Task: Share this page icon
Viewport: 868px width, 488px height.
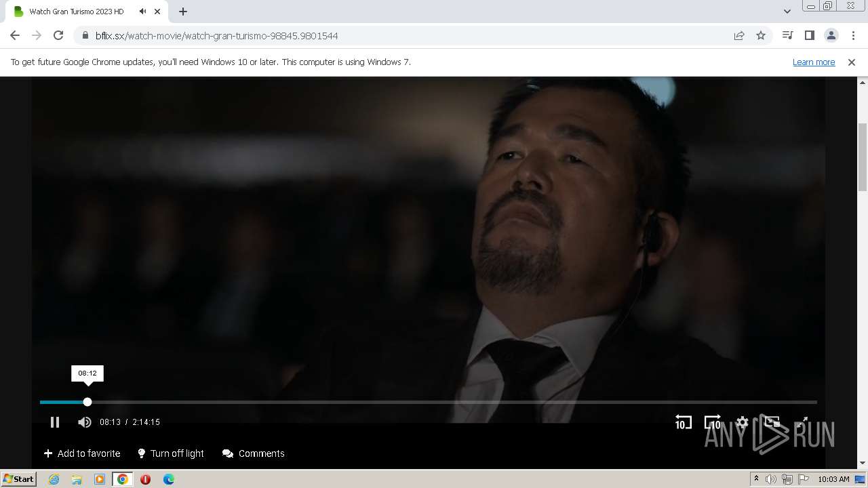Action: 739,35
